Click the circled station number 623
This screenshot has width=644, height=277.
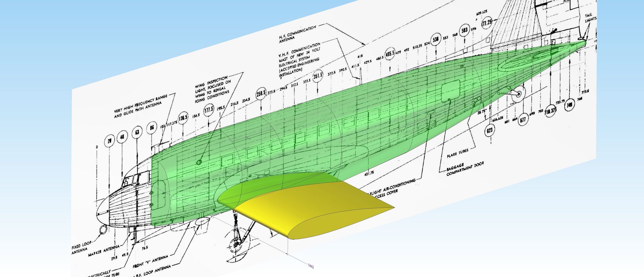(489, 130)
